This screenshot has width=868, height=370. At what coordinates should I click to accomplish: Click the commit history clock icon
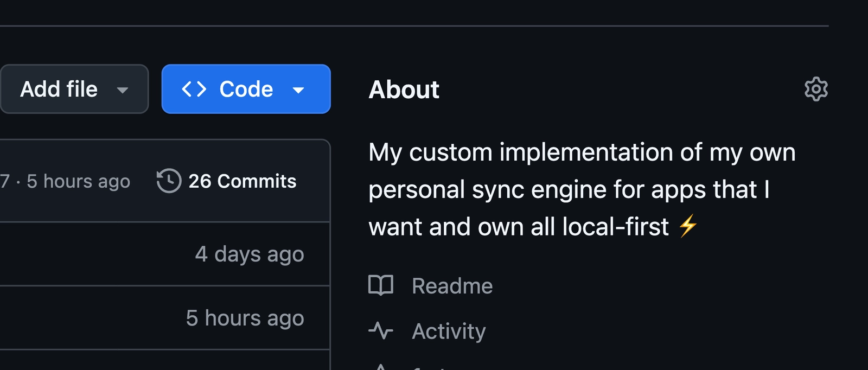tap(169, 181)
